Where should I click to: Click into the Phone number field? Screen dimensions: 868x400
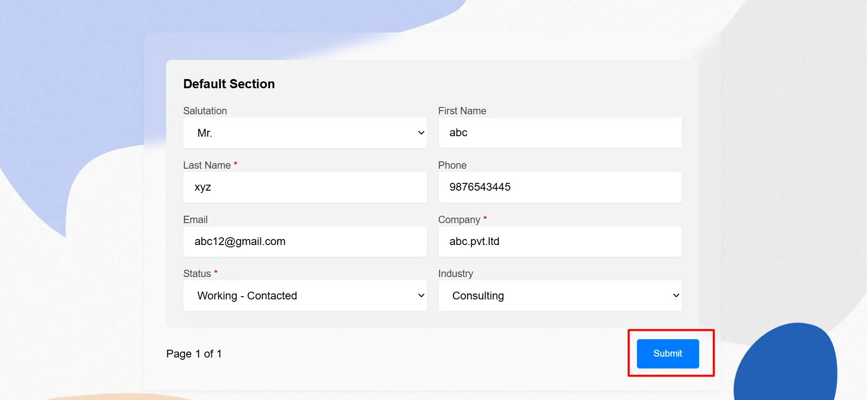point(559,187)
